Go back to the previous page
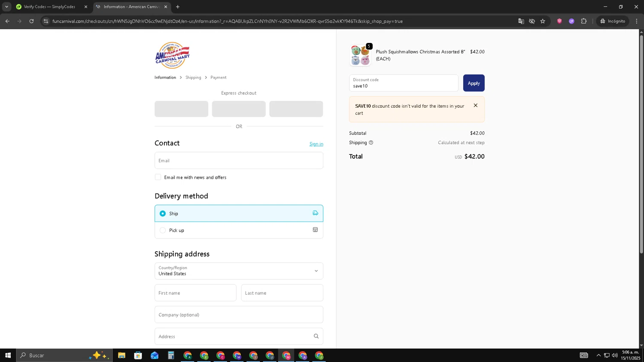The height and width of the screenshot is (362, 644). click(7, 21)
